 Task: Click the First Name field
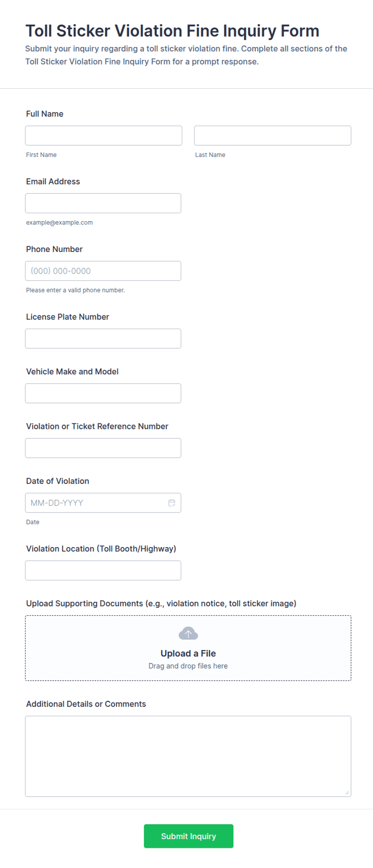[103, 136]
